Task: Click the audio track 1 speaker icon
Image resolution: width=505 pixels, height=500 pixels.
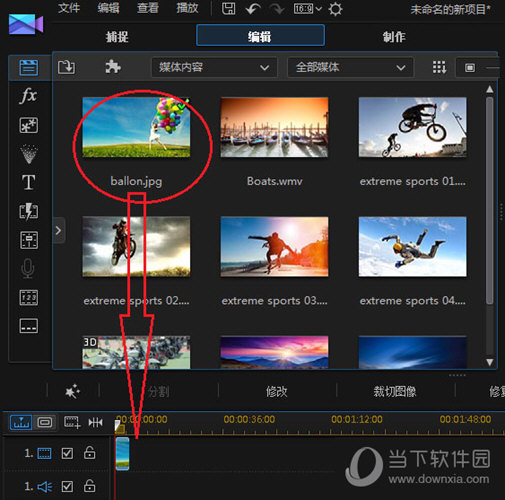Action: pyautogui.click(x=45, y=487)
